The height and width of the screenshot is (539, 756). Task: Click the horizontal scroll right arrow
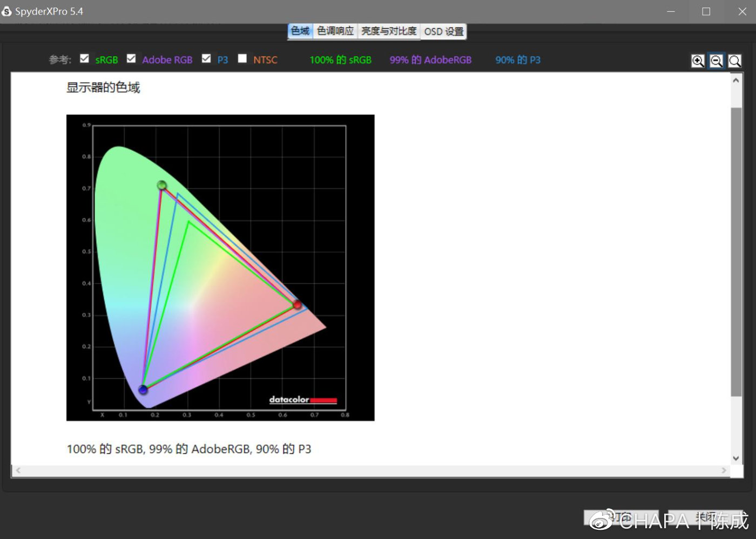724,470
